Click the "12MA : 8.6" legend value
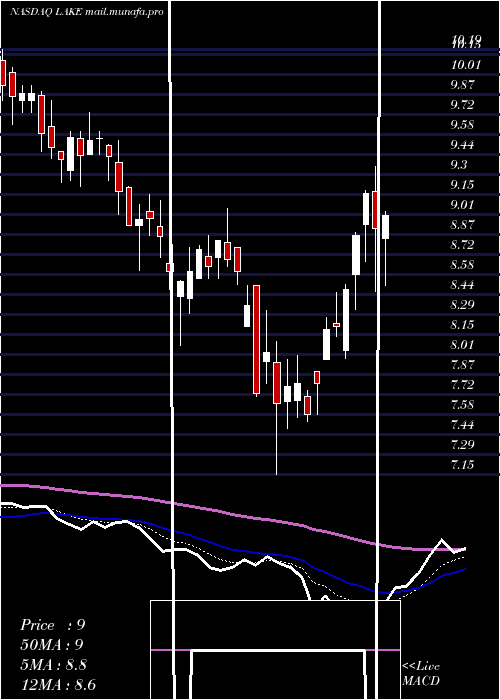Viewport: 500px width, 700px height. 58,685
